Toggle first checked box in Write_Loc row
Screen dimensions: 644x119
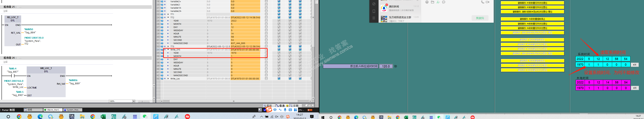[279, 79]
